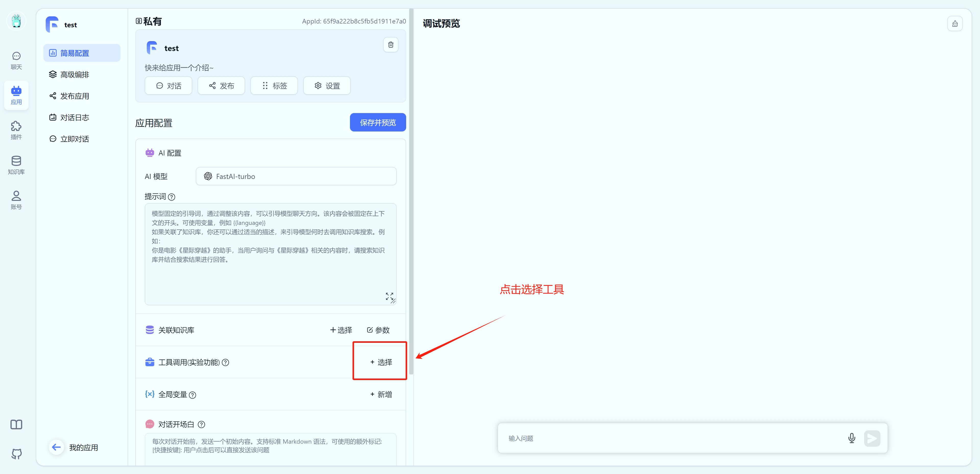Open the FastAI-turbo AI model dropdown

point(296,177)
